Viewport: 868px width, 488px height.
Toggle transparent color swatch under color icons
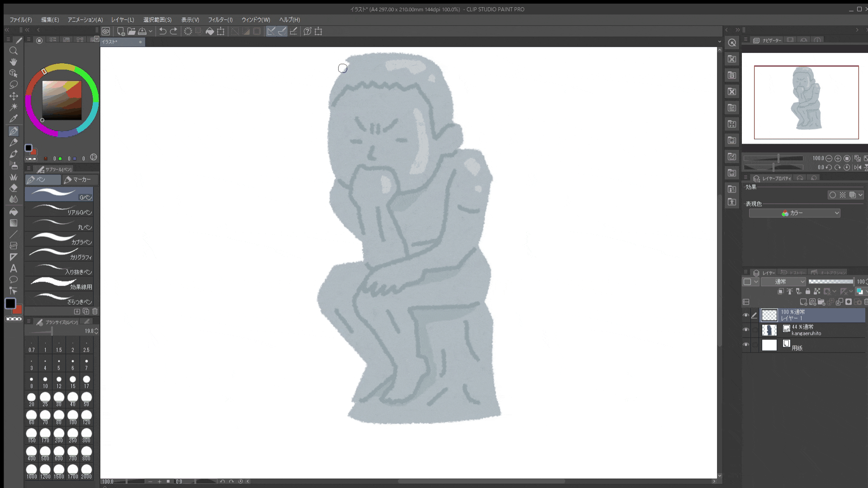pyautogui.click(x=14, y=319)
